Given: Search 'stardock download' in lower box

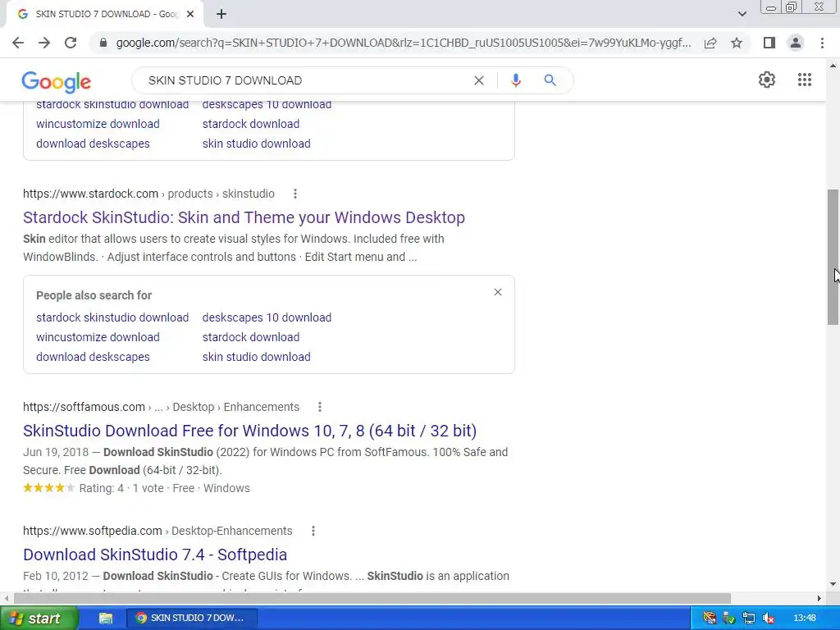Looking at the screenshot, I should tap(251, 337).
